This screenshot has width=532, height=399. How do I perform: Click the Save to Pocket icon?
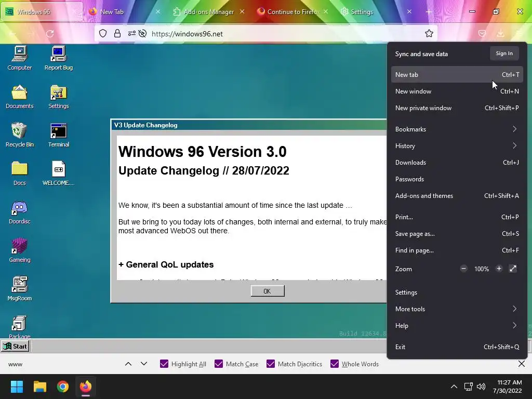tap(482, 34)
